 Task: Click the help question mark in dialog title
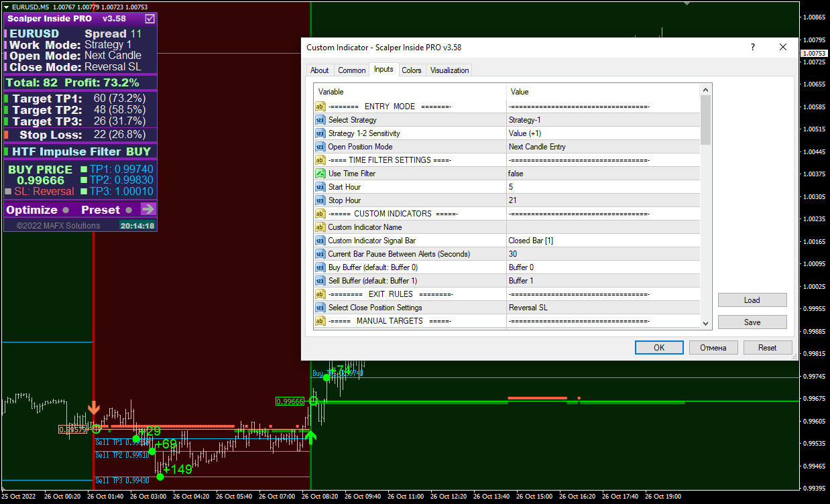(753, 48)
